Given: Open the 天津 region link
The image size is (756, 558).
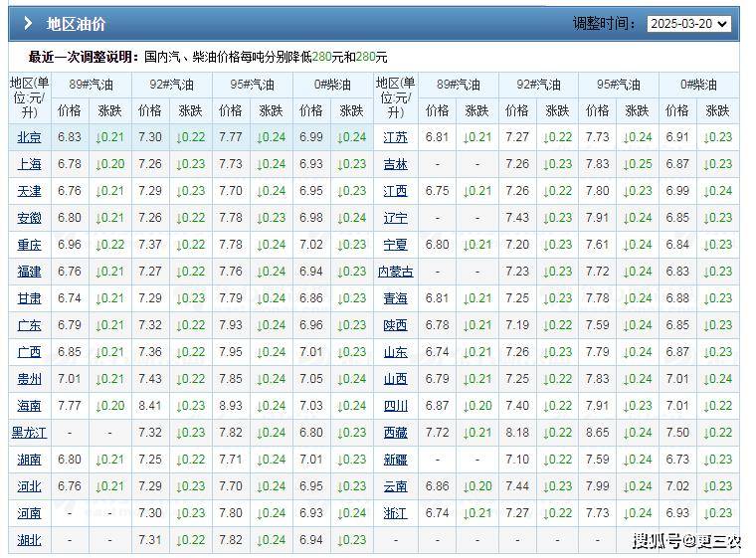Looking at the screenshot, I should coord(30,191).
